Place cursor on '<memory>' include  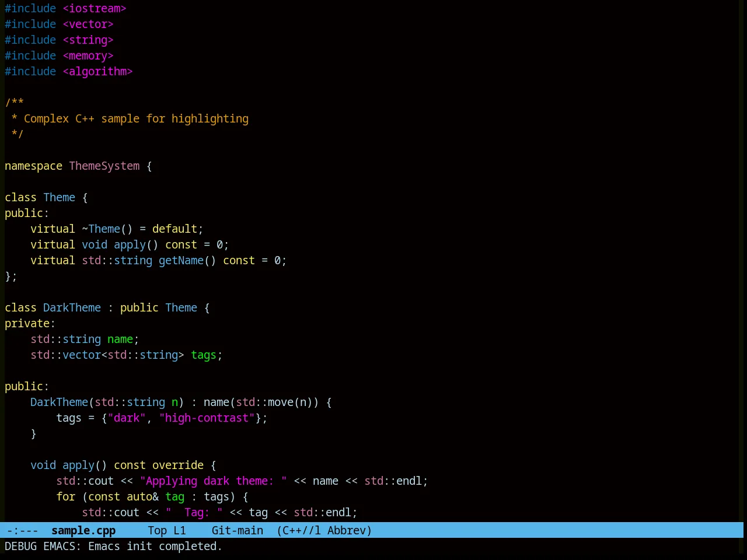click(88, 55)
